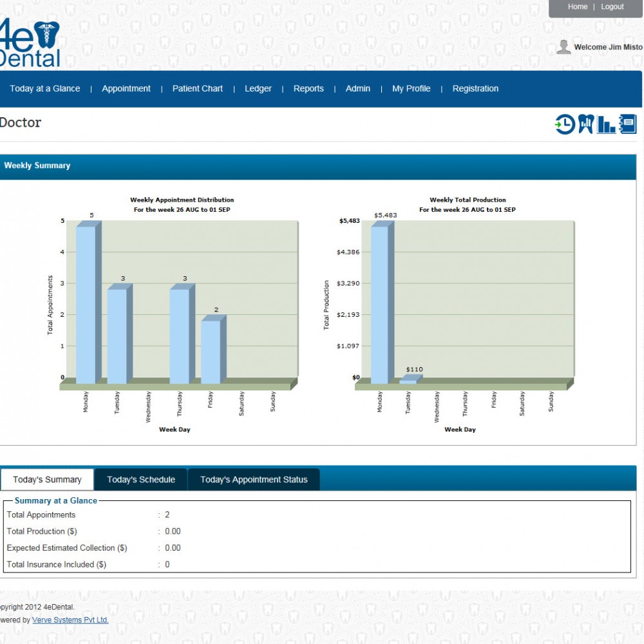The width and height of the screenshot is (644, 644).
Task: Click the user avatar beside Welcome Jim
Action: click(563, 47)
